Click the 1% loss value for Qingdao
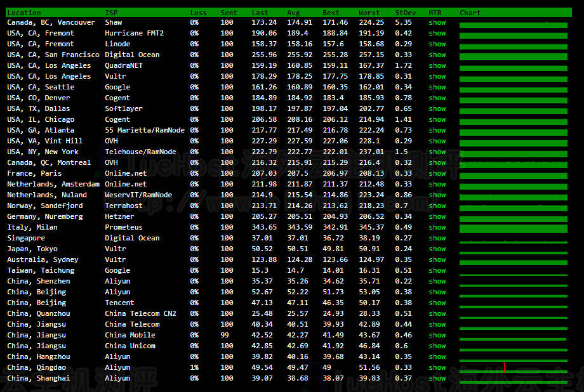The image size is (584, 392). (194, 368)
